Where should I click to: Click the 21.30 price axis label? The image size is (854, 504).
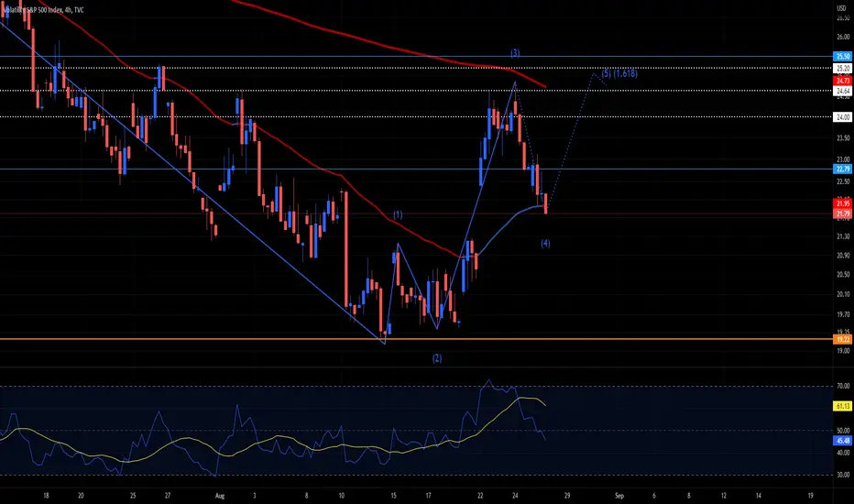(x=843, y=236)
